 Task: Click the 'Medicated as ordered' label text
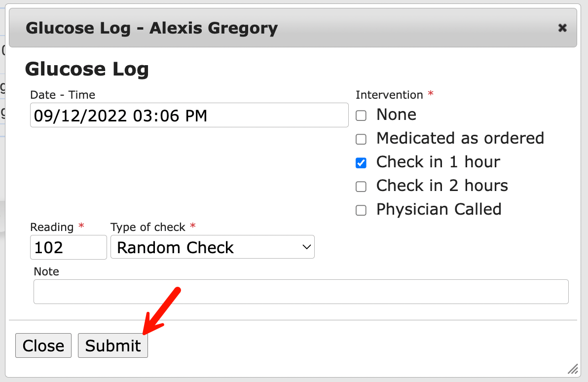click(x=460, y=138)
